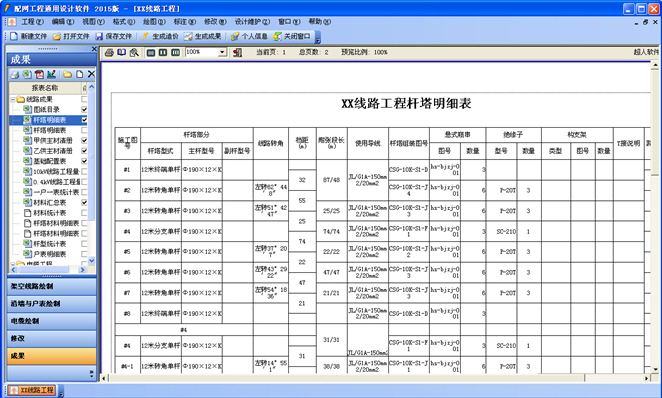Image resolution: width=662 pixels, height=398 pixels.
Task: Open the 设计维护 menu
Action: [252, 22]
